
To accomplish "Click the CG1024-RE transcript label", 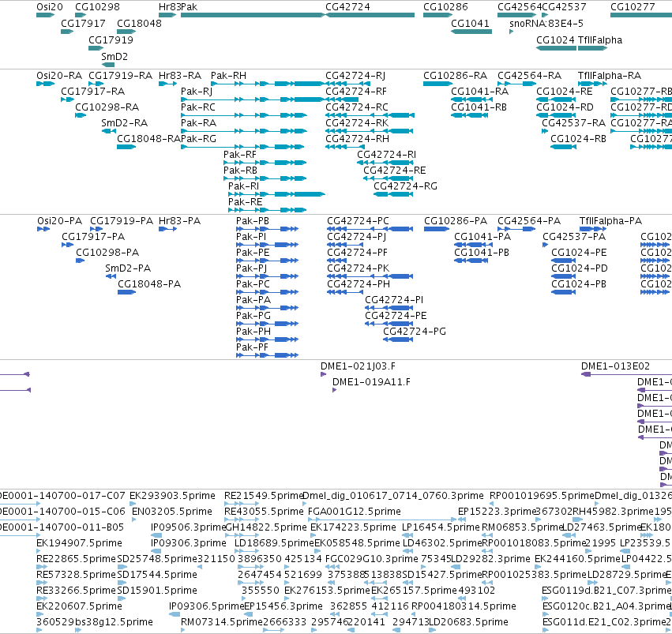I will coord(565,92).
